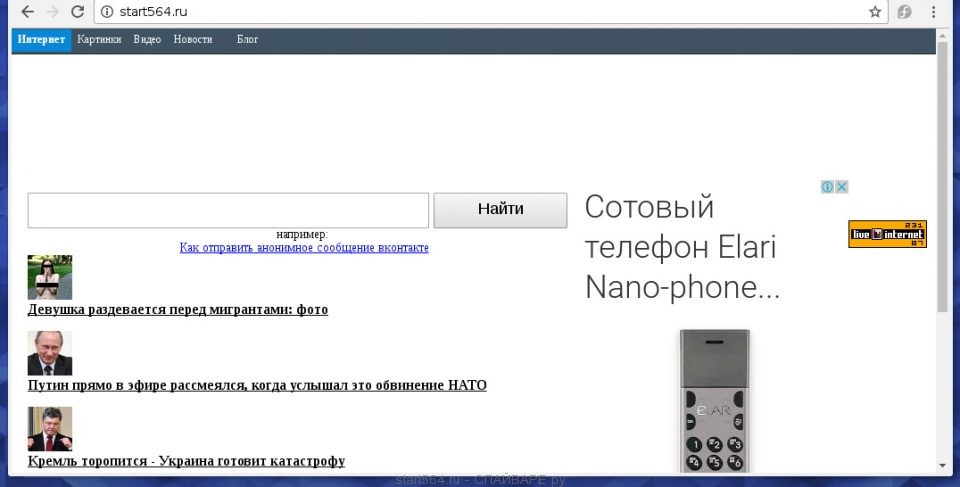This screenshot has height=487, width=960.
Task: Go to the Новости tab
Action: [x=192, y=40]
